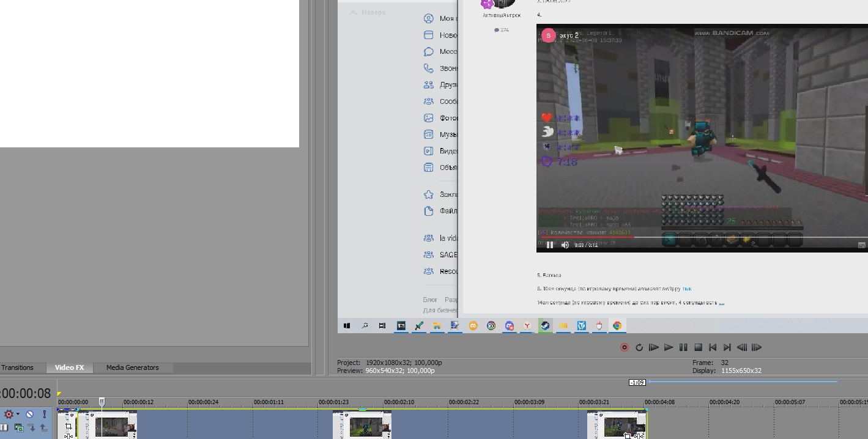Jump to project end
This screenshot has height=439, width=868.
727,347
